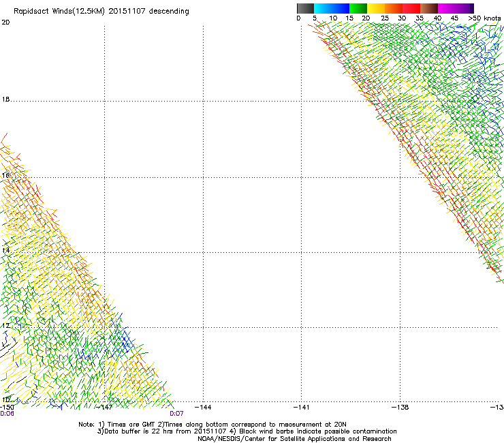Click the plot title "Rapidscat Winds(12.5KM) 20151107 descending"
Image resolution: width=504 pixels, height=443 pixels.
pyautogui.click(x=101, y=11)
